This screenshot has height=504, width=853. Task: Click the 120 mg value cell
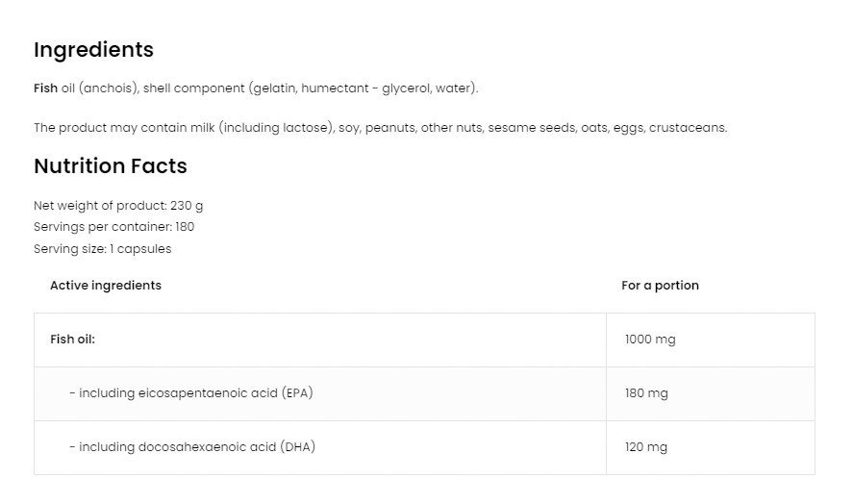[x=646, y=447]
